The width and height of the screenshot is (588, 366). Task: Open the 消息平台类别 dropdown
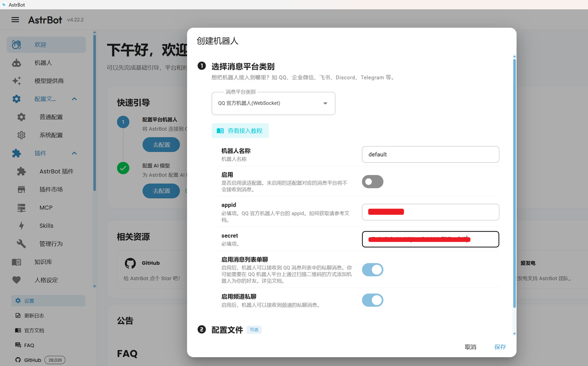(273, 103)
